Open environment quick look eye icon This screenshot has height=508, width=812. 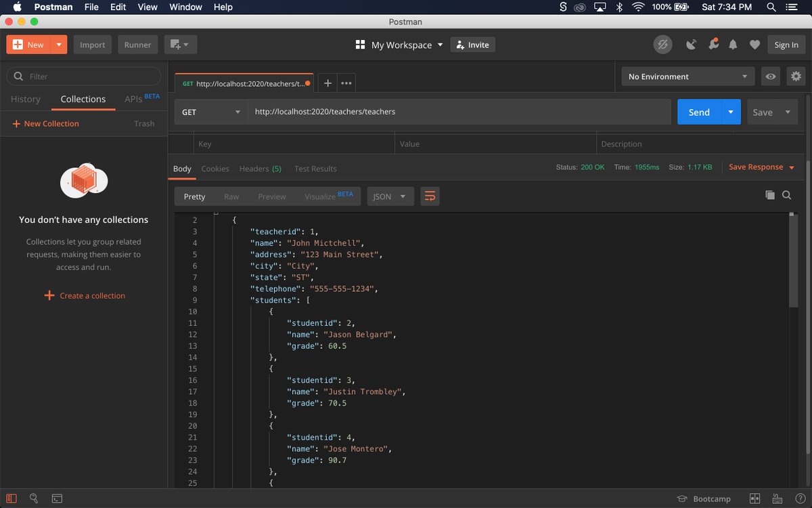pos(771,77)
